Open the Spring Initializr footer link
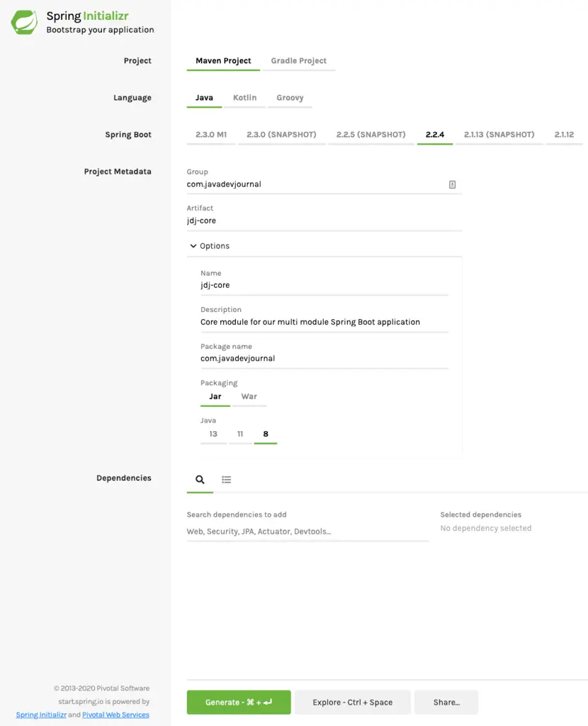 click(x=41, y=715)
